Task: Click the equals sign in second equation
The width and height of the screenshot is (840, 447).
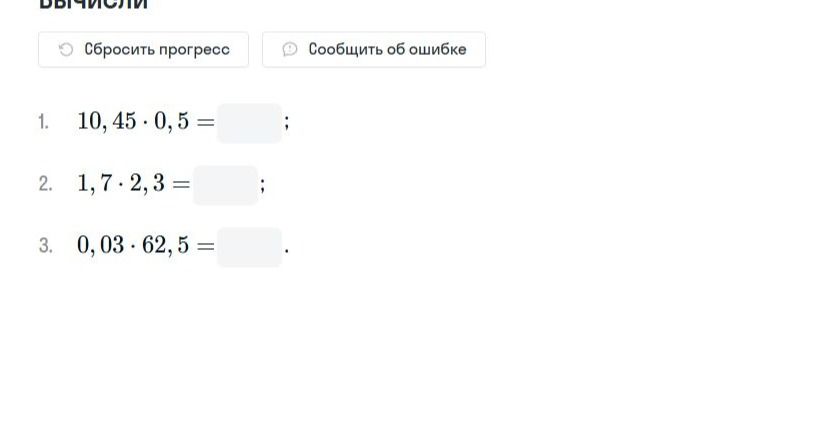Action: [x=181, y=185]
